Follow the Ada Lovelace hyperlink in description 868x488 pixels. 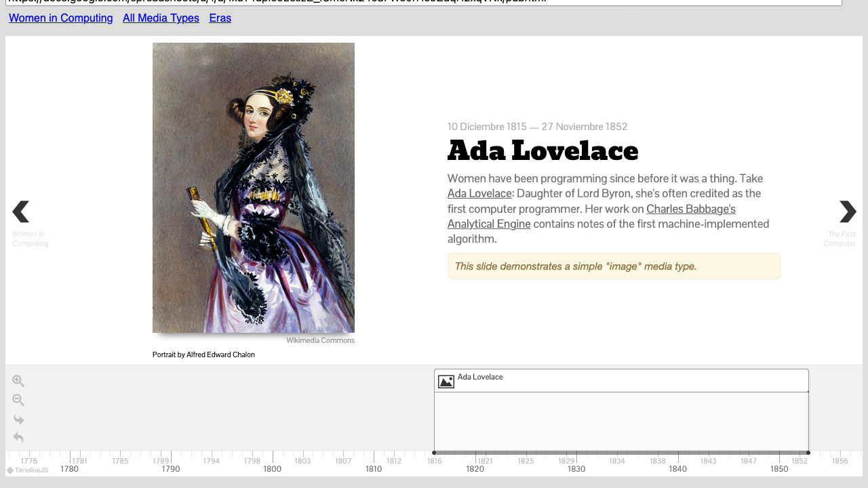click(479, 194)
